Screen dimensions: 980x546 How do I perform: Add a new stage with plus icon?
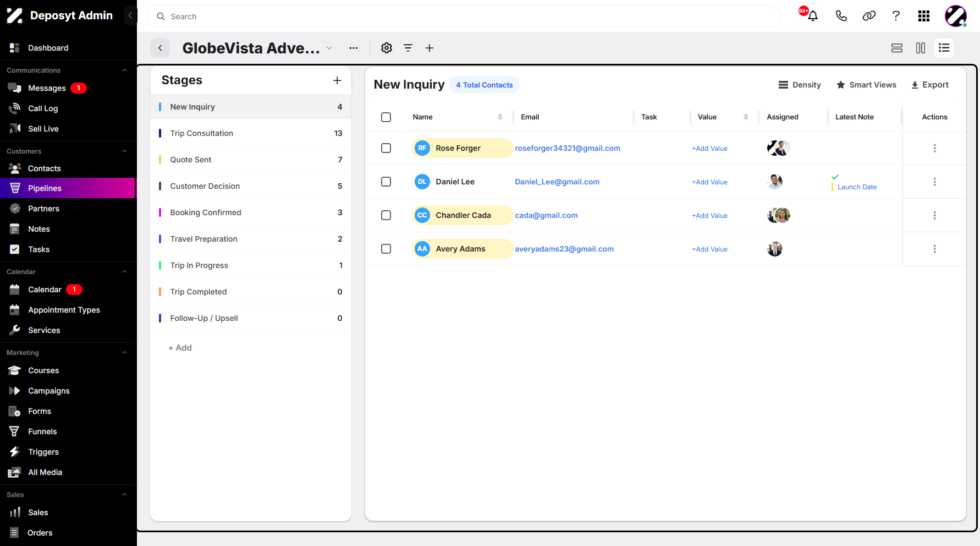coord(337,80)
